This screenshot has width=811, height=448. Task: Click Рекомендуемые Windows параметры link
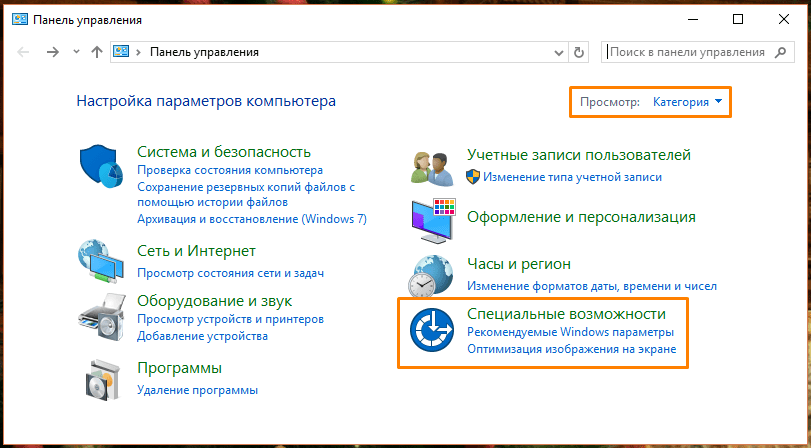[x=570, y=332]
